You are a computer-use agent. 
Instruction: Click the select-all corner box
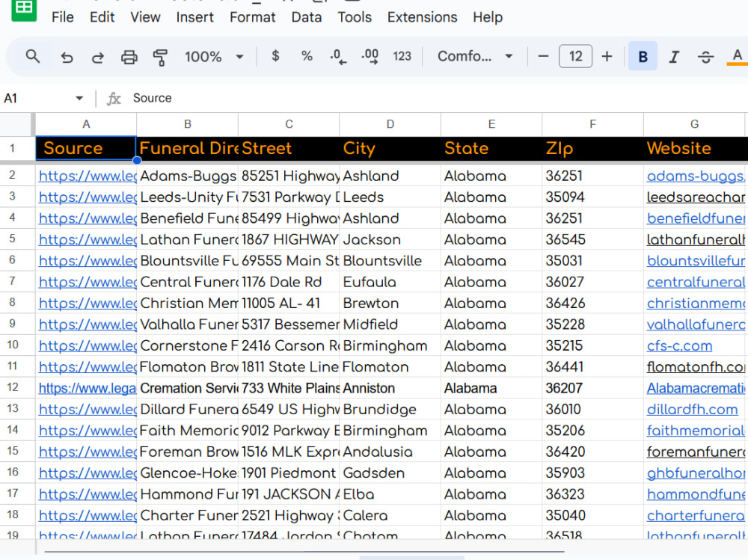pos(17,125)
